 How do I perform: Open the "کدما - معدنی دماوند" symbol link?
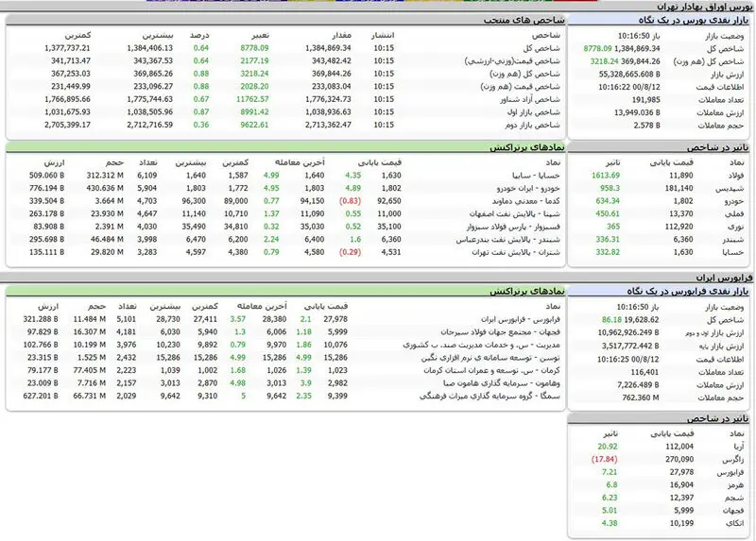526,201
